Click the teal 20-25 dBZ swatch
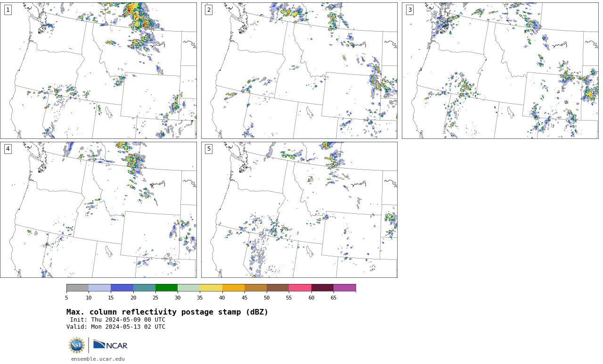 point(144,288)
